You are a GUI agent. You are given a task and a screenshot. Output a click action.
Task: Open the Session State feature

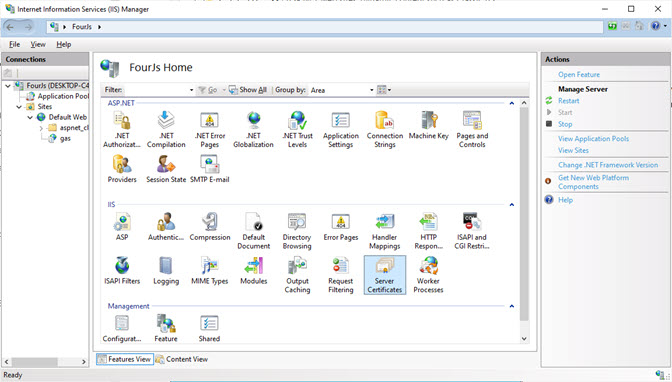[166, 169]
